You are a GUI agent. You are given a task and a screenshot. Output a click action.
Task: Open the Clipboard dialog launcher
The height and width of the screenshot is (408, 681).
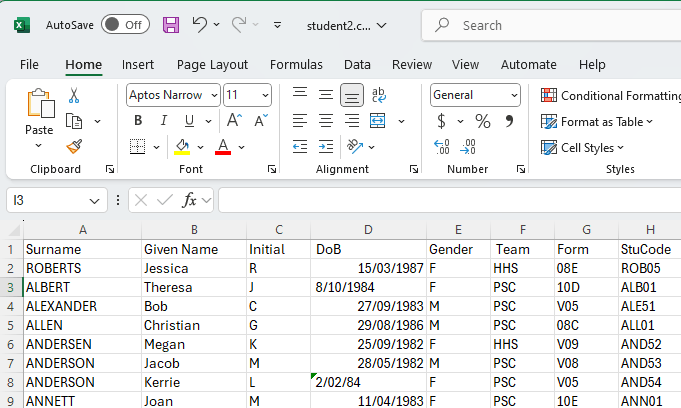tap(109, 169)
